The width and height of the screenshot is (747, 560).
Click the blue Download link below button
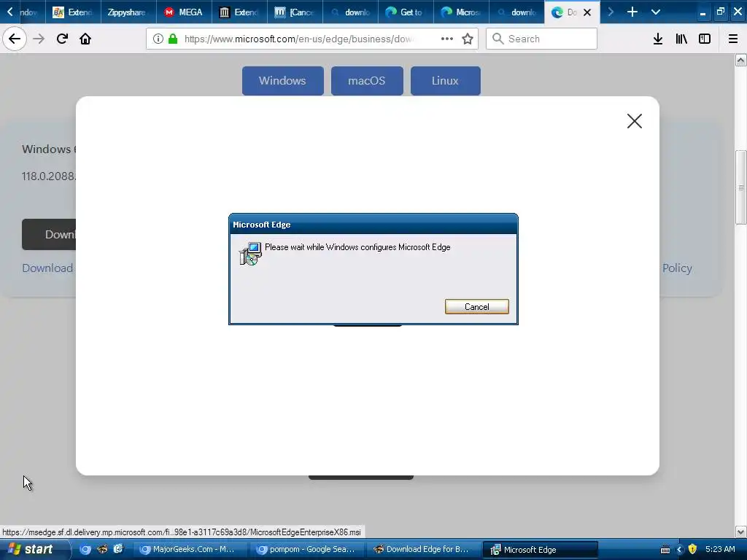pyautogui.click(x=47, y=268)
